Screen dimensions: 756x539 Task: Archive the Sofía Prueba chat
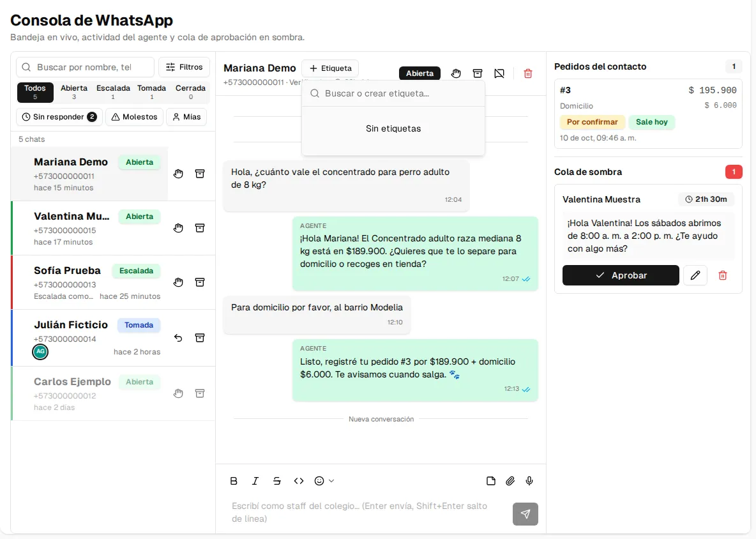coord(200,282)
